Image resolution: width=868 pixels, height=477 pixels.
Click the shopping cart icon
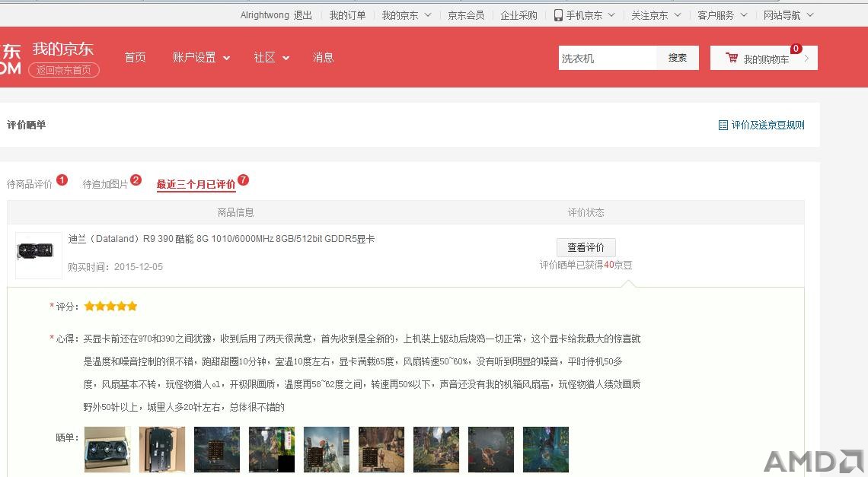732,58
